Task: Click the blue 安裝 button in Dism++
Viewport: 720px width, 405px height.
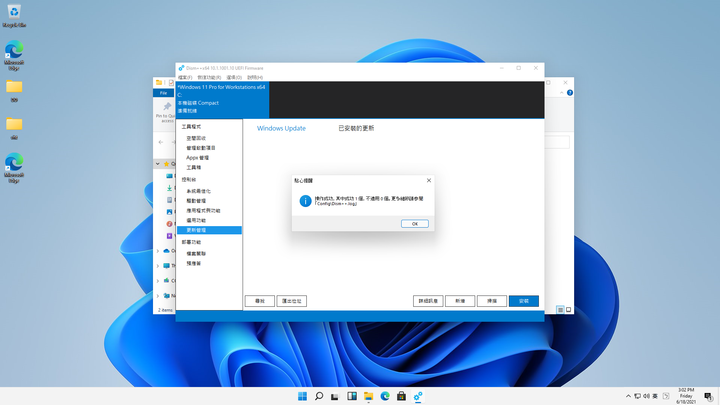Action: 523,301
